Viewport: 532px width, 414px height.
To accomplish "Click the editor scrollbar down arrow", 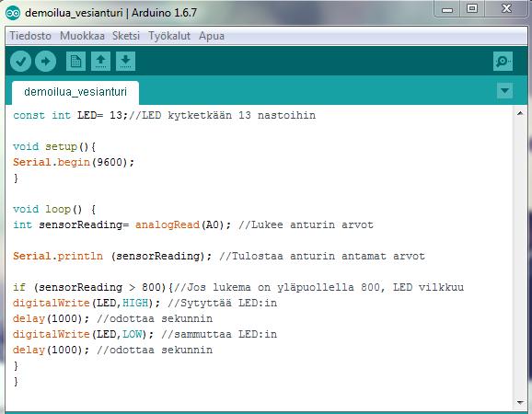I will click(x=520, y=402).
